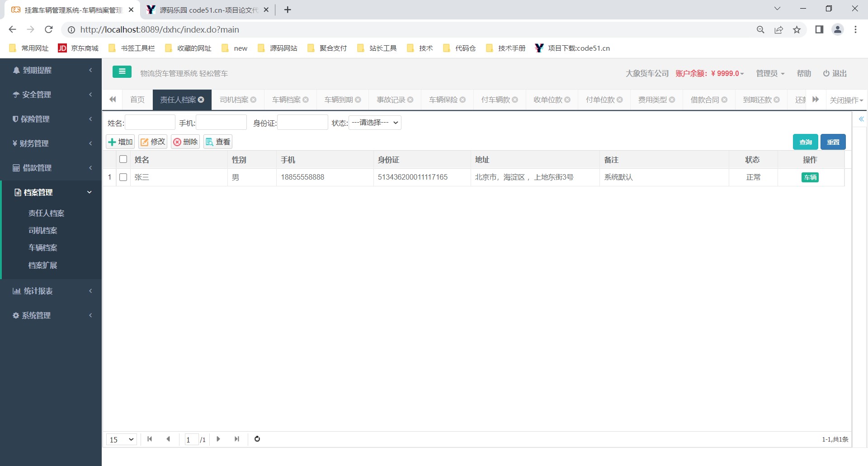Image resolution: width=868 pixels, height=466 pixels.
Task: Click the page number input in pager
Action: pyautogui.click(x=191, y=439)
